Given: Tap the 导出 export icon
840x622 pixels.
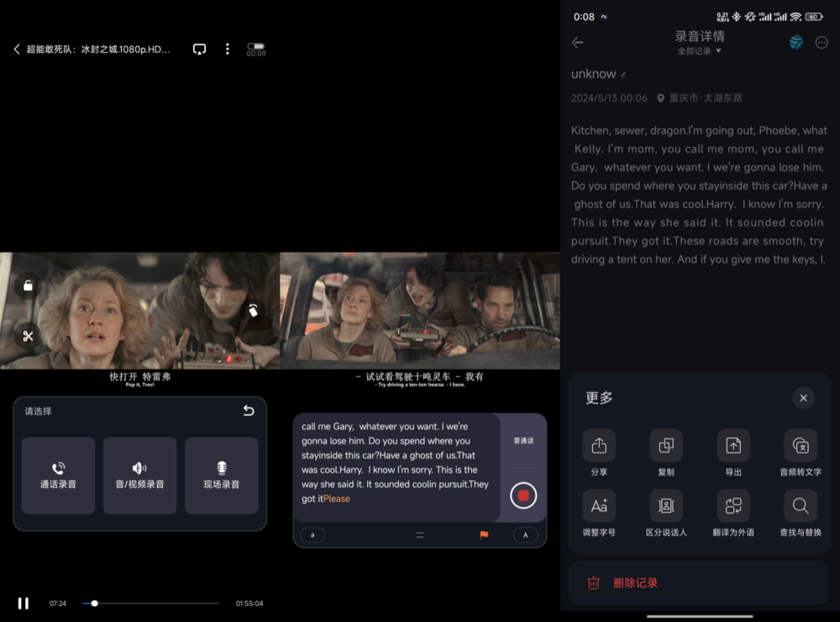Looking at the screenshot, I should click(733, 446).
